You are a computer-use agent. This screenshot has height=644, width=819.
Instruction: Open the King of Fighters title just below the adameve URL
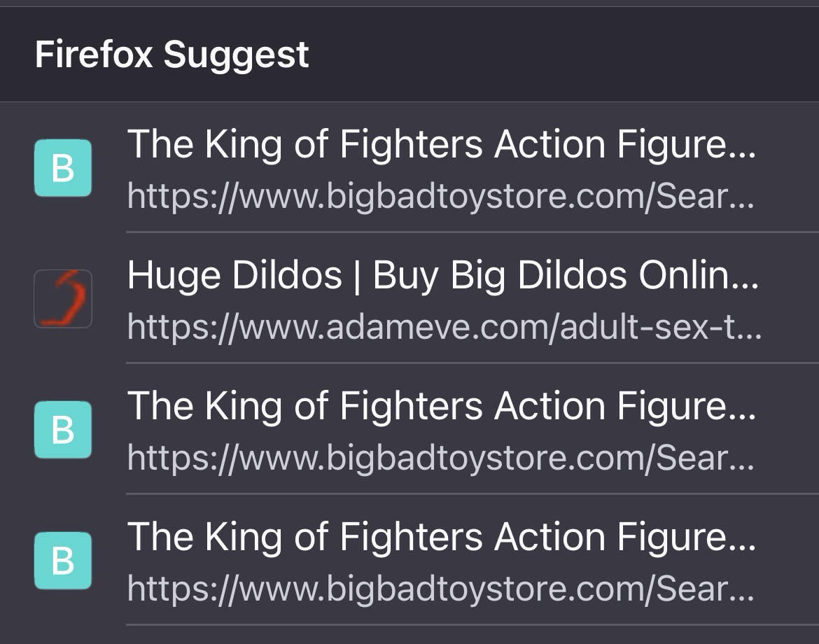pyautogui.click(x=441, y=407)
